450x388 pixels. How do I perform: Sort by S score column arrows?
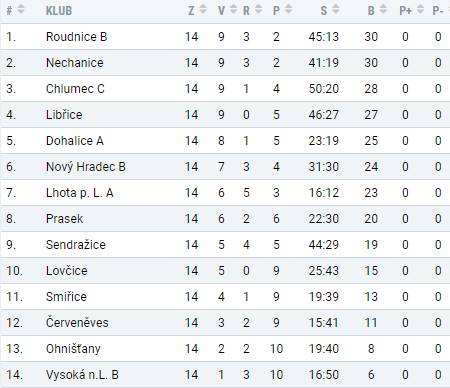(x=336, y=10)
